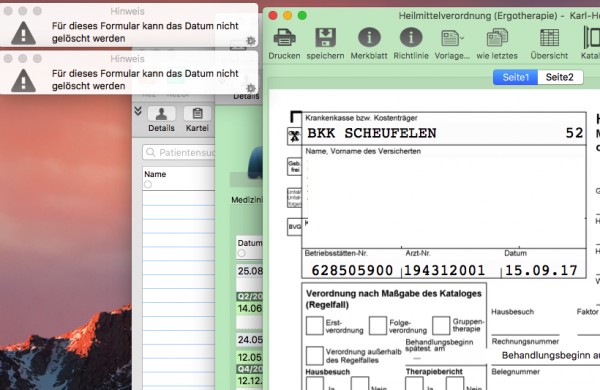The image size is (600, 390).
Task: Click the scissors icon beside Krankenkasse
Action: pos(294,136)
